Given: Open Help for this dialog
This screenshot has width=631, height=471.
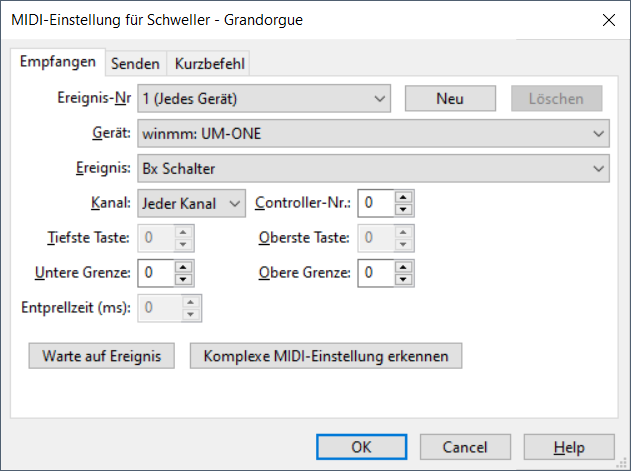Looking at the screenshot, I should coord(568,446).
